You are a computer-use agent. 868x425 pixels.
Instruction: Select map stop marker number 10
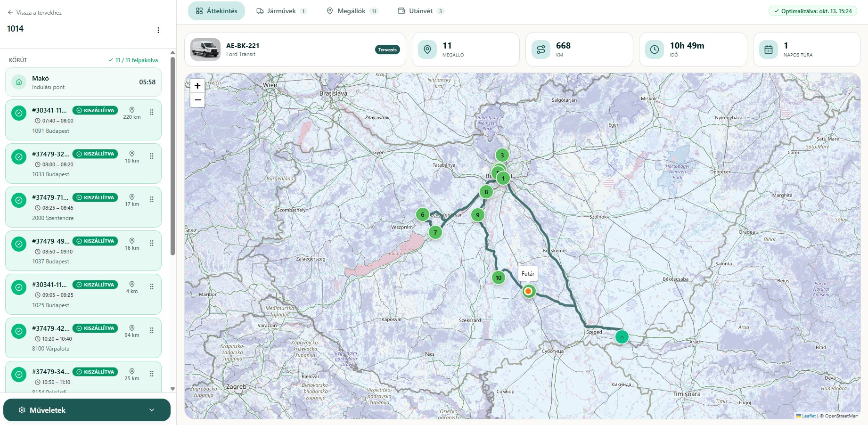[x=499, y=278]
